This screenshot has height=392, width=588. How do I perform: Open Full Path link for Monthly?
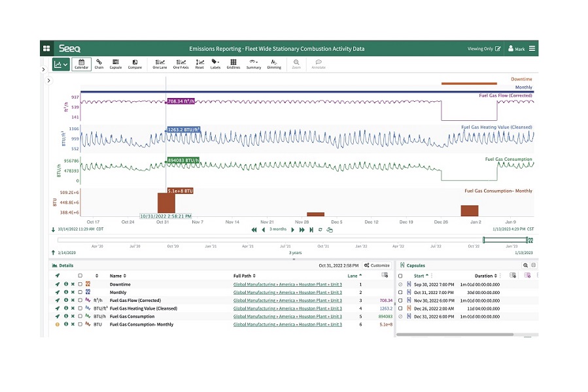pyautogui.click(x=288, y=292)
